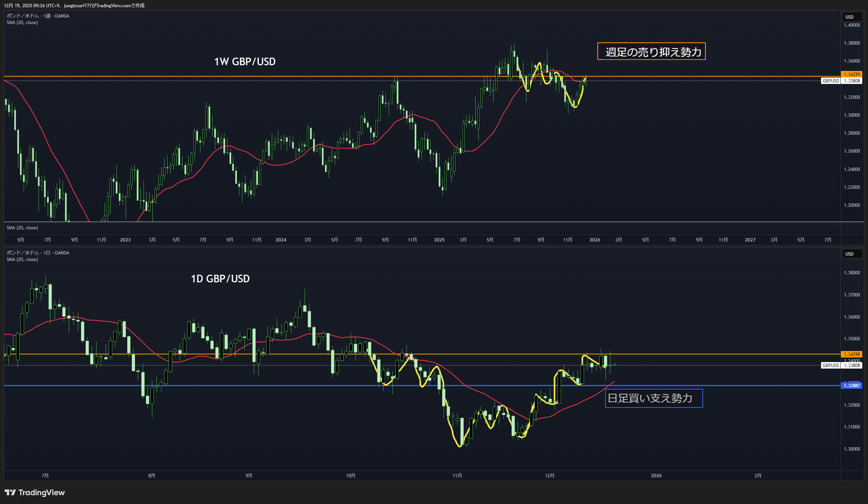Click the daily chart symbol title ポンド/米ドル 1日

click(x=38, y=253)
